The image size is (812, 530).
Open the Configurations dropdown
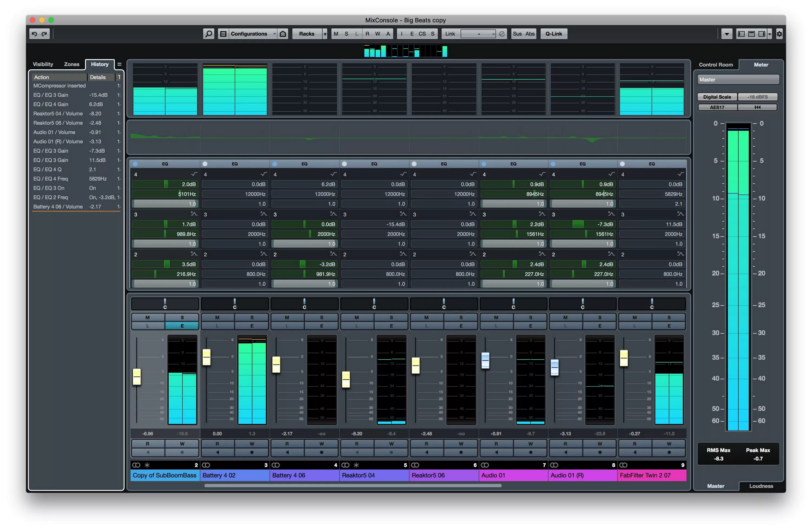point(253,34)
